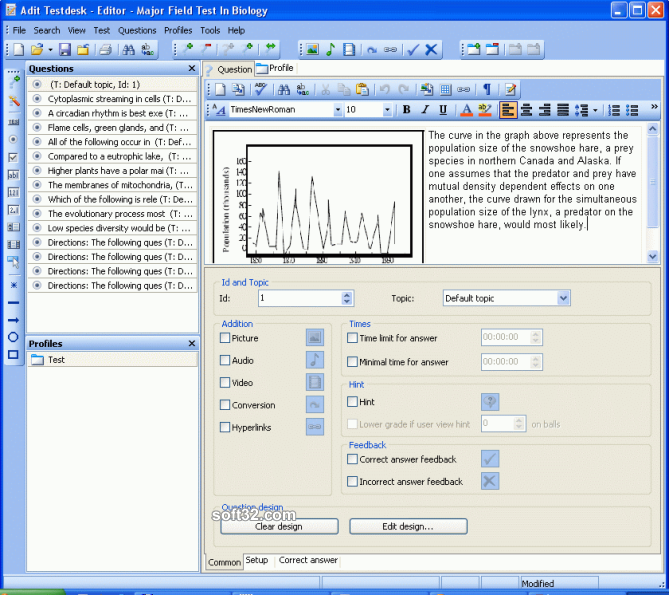The width and height of the screenshot is (669, 595).
Task: Insert video using the film toolbar icon
Action: [x=349, y=49]
